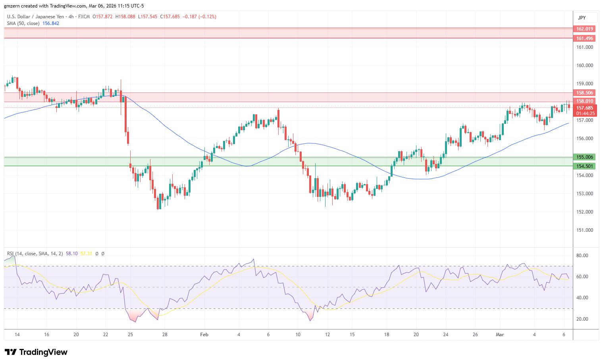Select the JPY currency label box

pyautogui.click(x=585, y=17)
